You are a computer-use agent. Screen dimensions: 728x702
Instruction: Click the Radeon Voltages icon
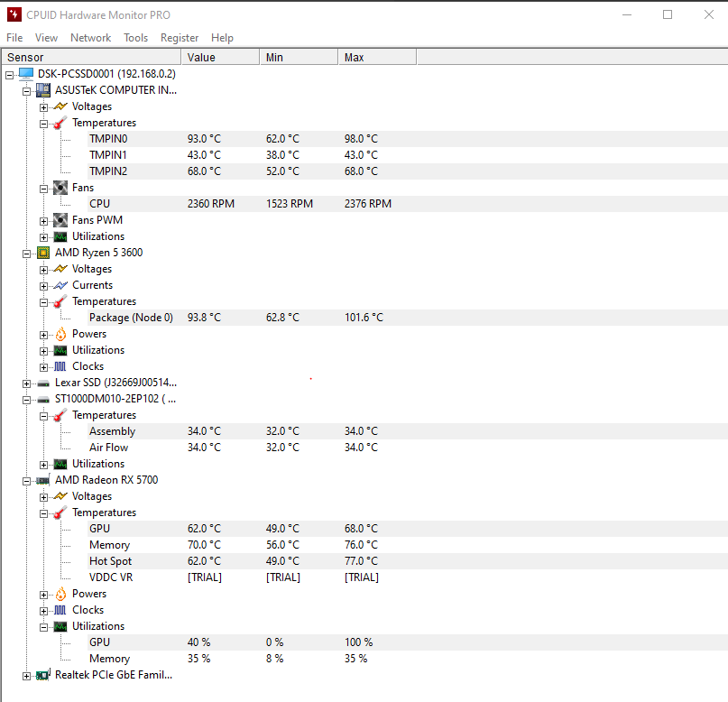[x=60, y=496]
